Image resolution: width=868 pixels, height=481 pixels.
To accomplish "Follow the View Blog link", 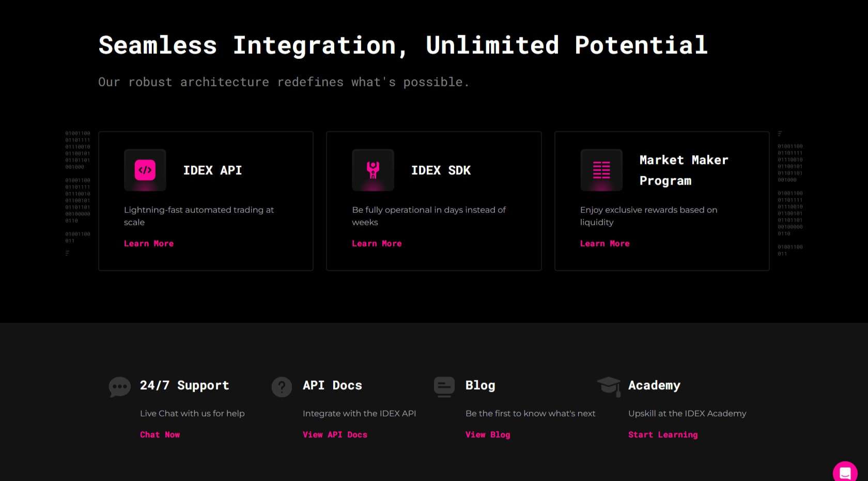I will click(488, 435).
